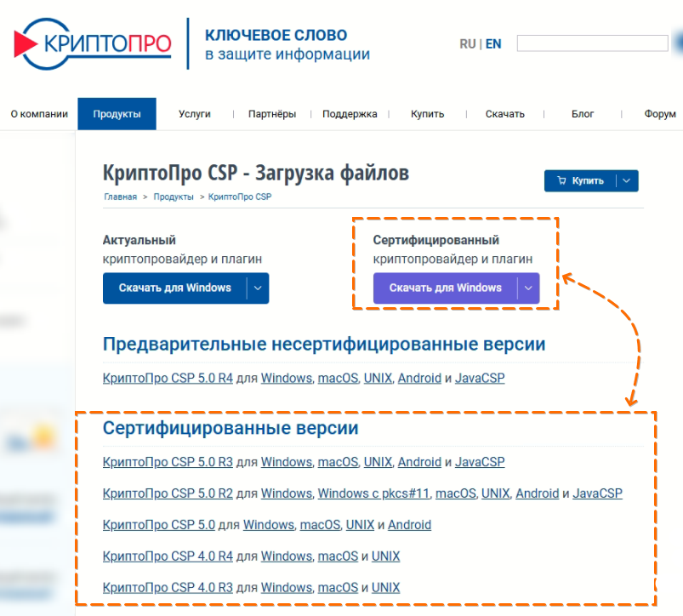Download the Актуальный version for Windows
The image size is (683, 616).
click(x=174, y=288)
